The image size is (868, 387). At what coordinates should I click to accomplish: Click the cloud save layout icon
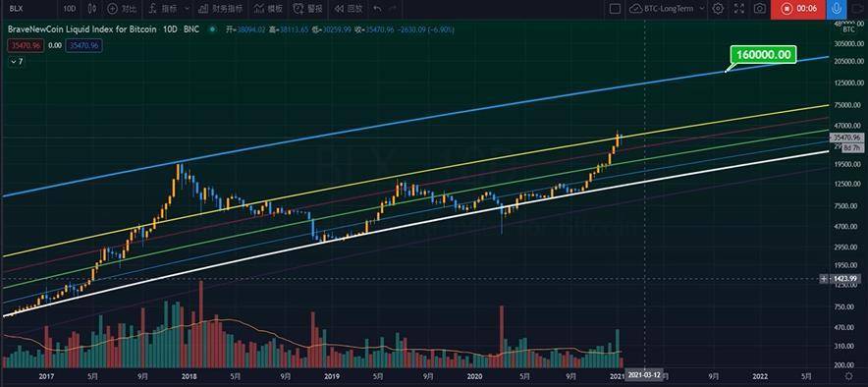pyautogui.click(x=636, y=8)
